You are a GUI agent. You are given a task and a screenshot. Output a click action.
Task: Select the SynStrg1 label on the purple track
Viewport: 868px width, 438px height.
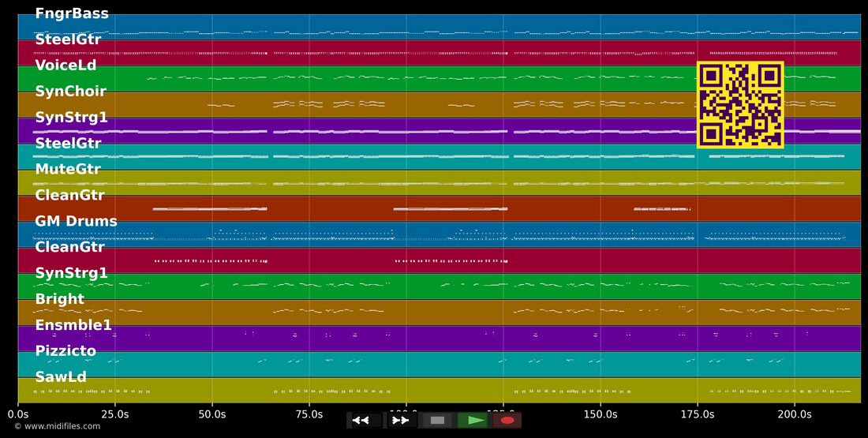pos(71,118)
